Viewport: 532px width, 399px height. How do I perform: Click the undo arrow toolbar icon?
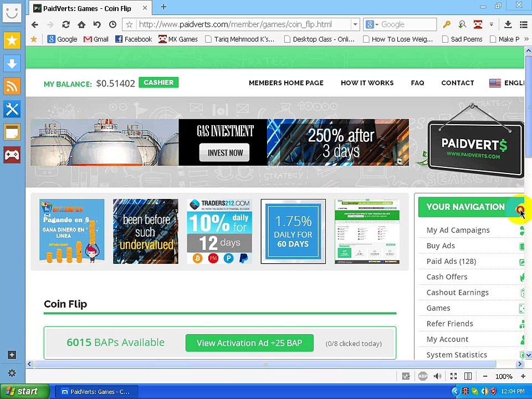click(x=97, y=24)
